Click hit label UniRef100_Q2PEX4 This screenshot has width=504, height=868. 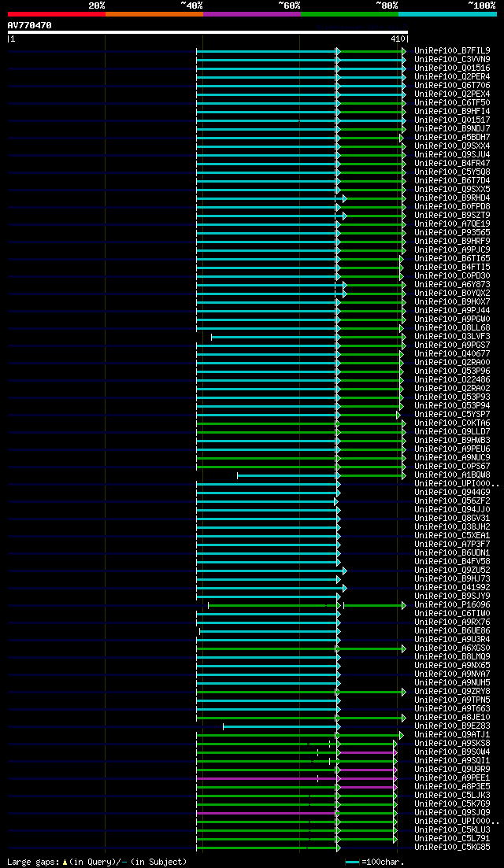(x=452, y=94)
